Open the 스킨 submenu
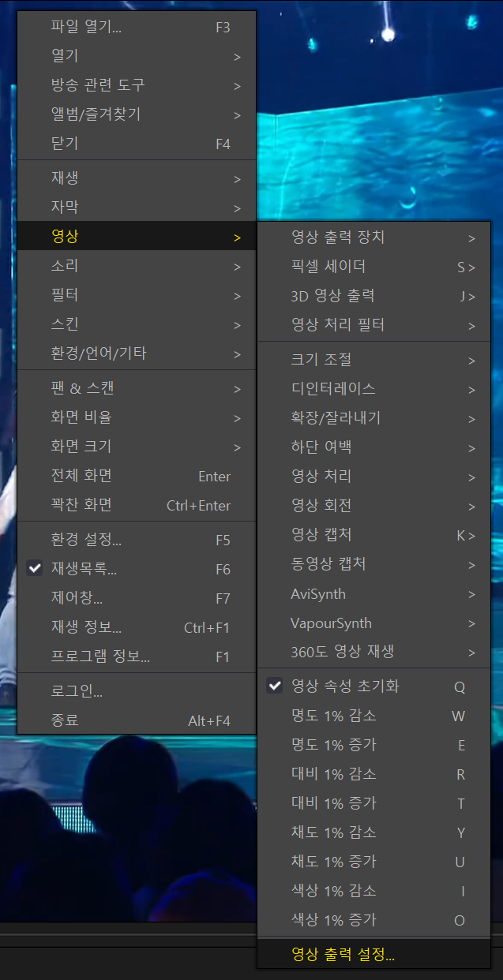This screenshot has width=503, height=980. coord(137,324)
